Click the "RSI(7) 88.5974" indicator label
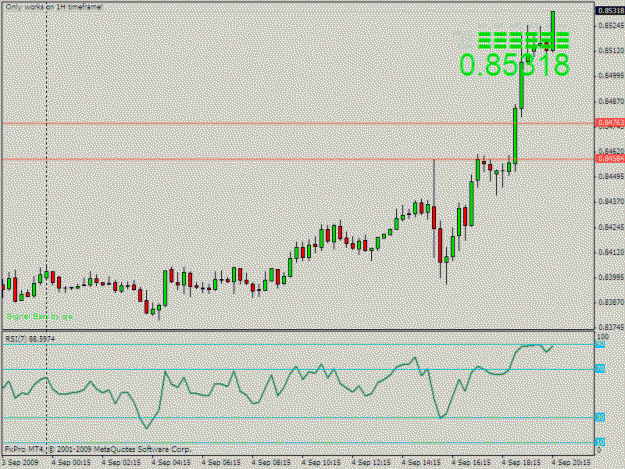Screen dimensions: 625x469 point(30,338)
